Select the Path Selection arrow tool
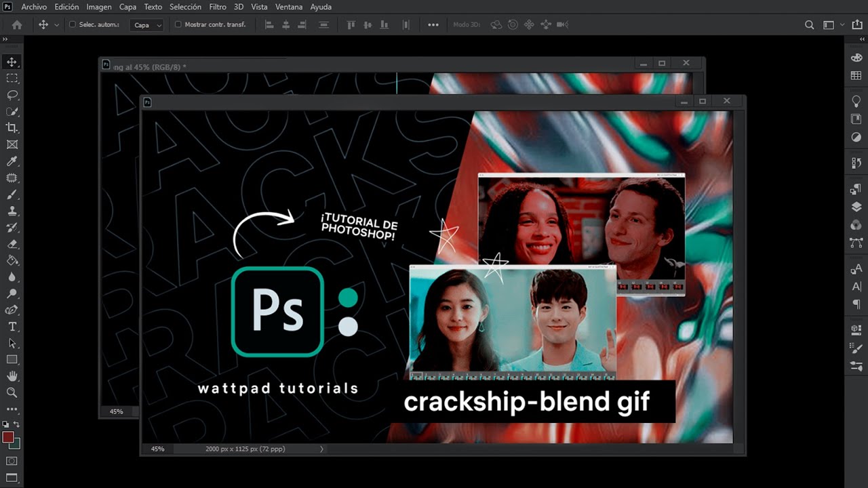Viewport: 868px width, 488px height. [x=12, y=343]
